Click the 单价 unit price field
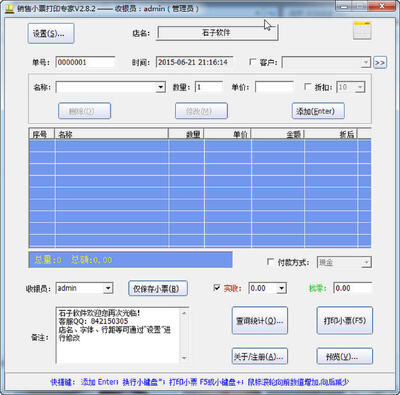Screen dimensions: 400x395 coord(274,87)
